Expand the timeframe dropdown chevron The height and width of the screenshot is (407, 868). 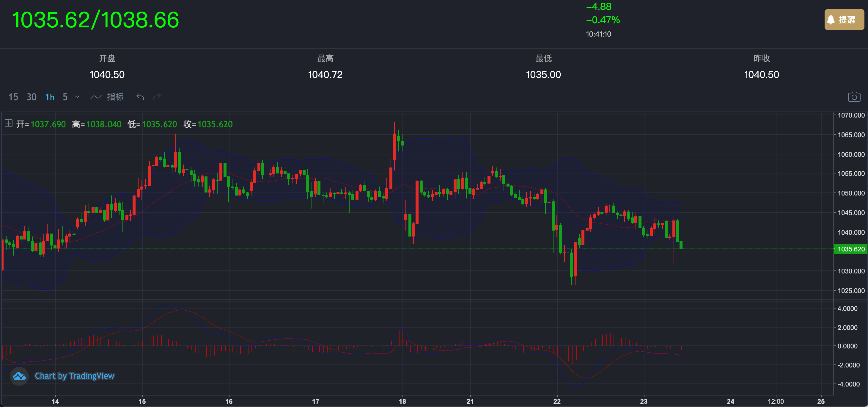click(77, 97)
